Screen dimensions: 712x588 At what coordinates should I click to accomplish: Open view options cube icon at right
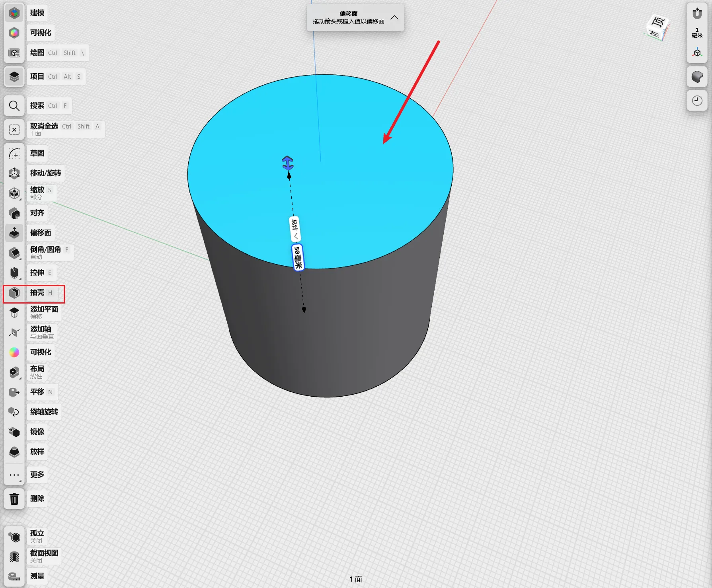697,53
